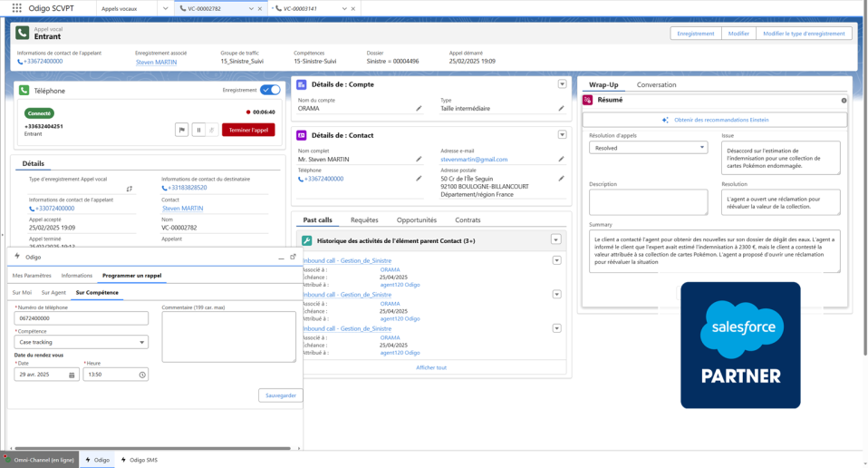Close the VC-00003141 tab
This screenshot has width=868, height=468.
[x=353, y=9]
